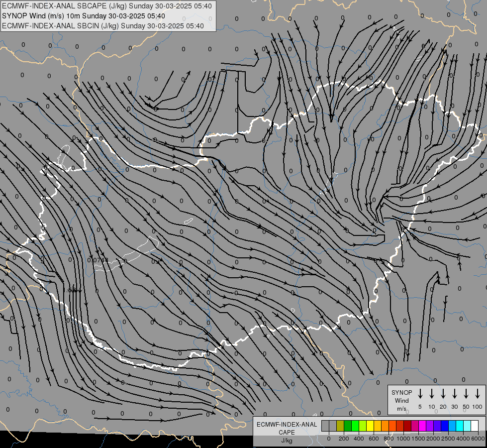This screenshot has width=487, height=448.
Task: Pick the pure blue swatch before 2500
Action: click(444, 426)
